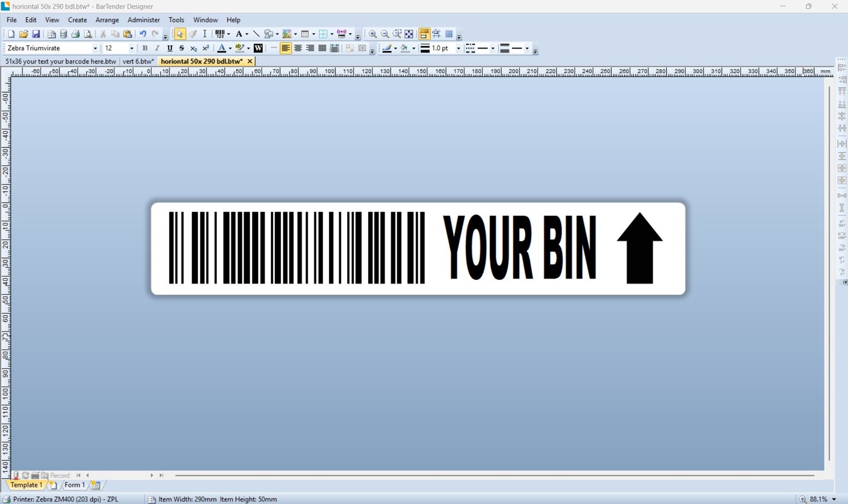Select the YOUR BIN text object
This screenshot has width=848, height=504.
520,248
